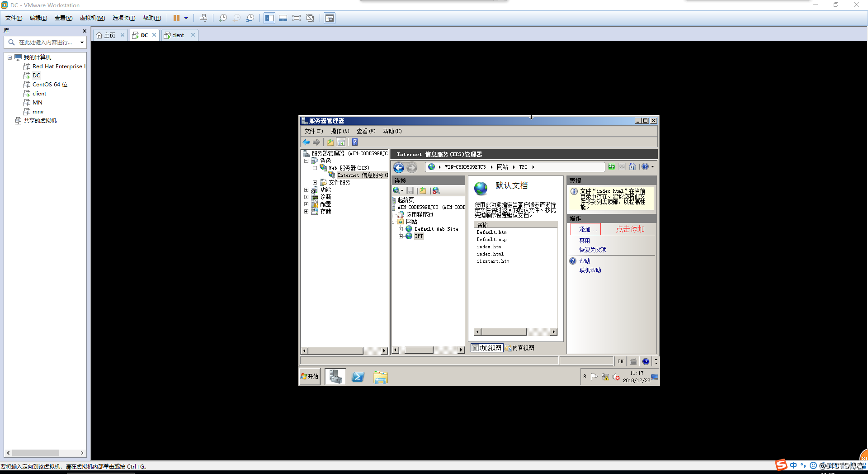
Task: Select index.html in the default document list
Action: (x=490, y=254)
